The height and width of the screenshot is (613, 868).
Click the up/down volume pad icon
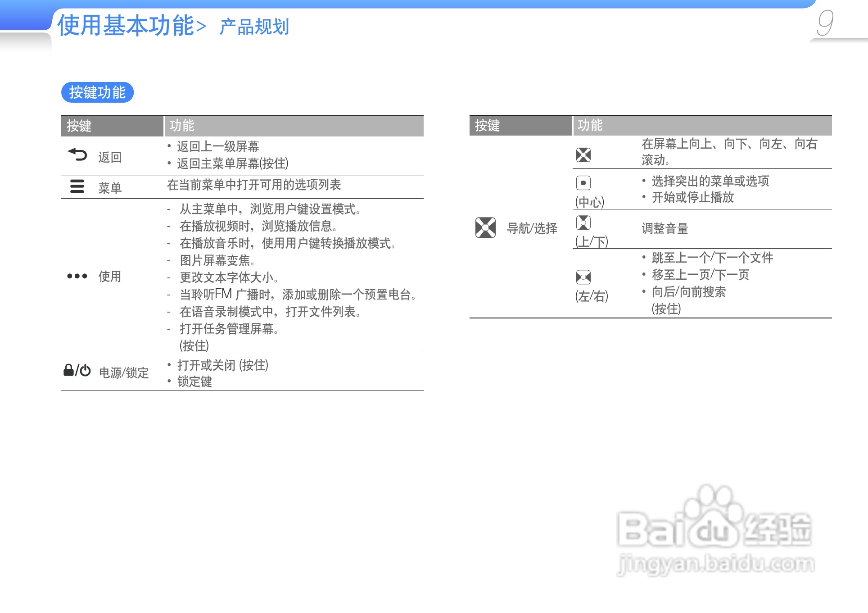583,222
